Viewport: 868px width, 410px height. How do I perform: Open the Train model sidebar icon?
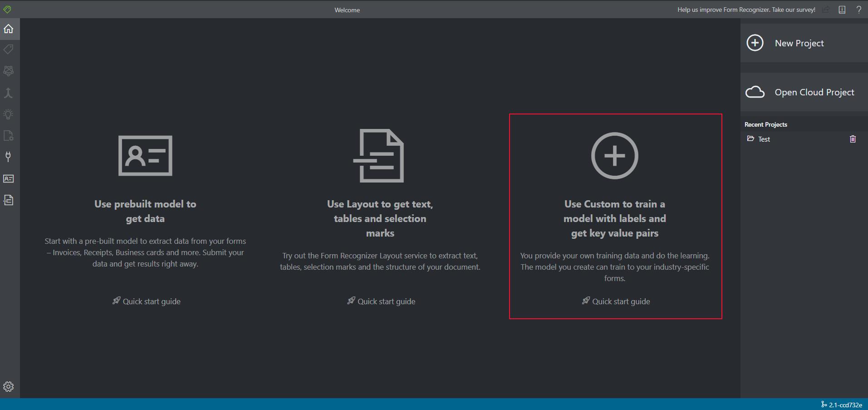[x=9, y=71]
